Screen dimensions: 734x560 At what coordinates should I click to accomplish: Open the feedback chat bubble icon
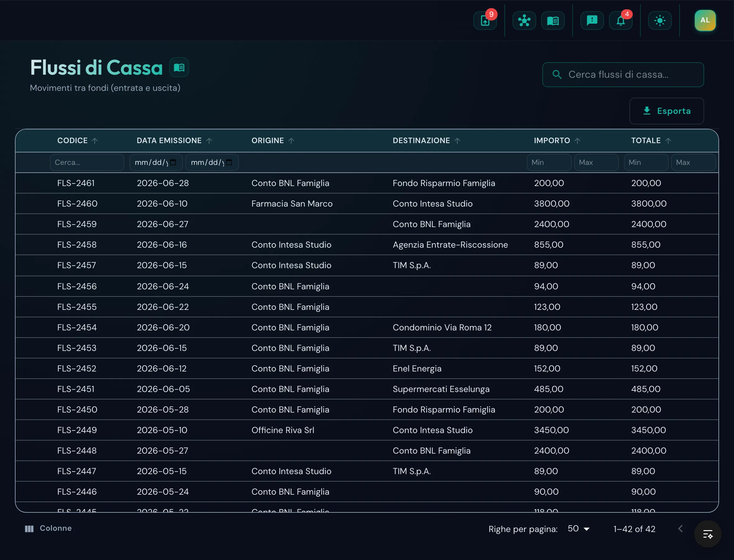pyautogui.click(x=592, y=21)
